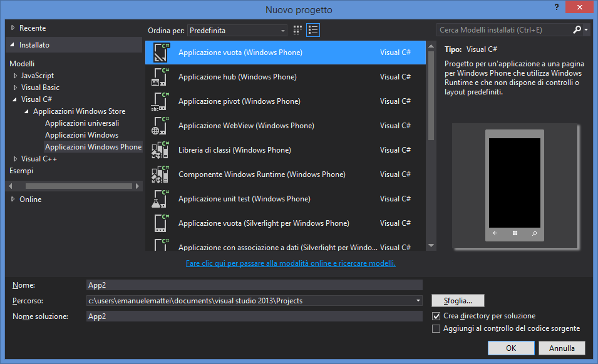Open the link to search online templates
Screen dimensions: 598x364
pyautogui.click(x=291, y=263)
